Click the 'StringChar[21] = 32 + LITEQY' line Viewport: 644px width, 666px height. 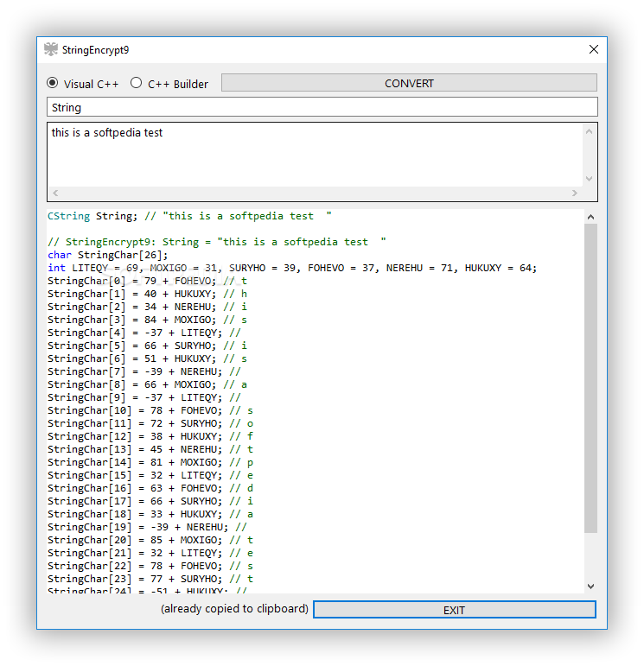pyautogui.click(x=150, y=553)
